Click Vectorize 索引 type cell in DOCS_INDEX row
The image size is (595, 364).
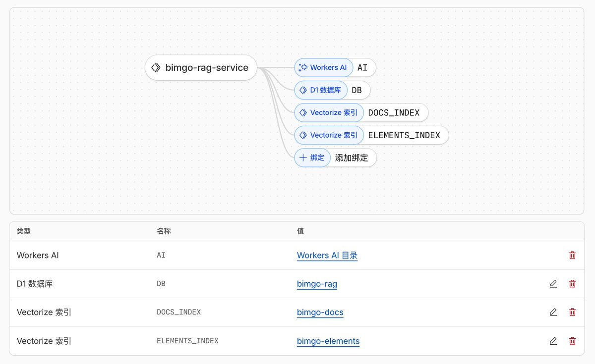[44, 312]
